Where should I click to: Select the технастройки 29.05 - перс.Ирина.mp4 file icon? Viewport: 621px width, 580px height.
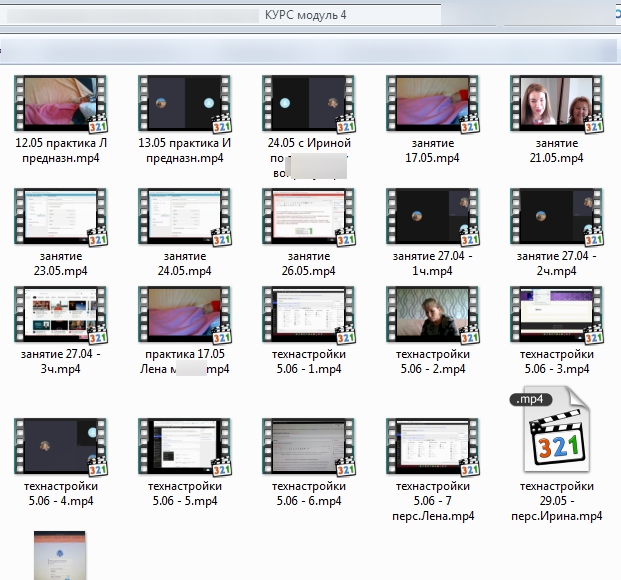(556, 434)
